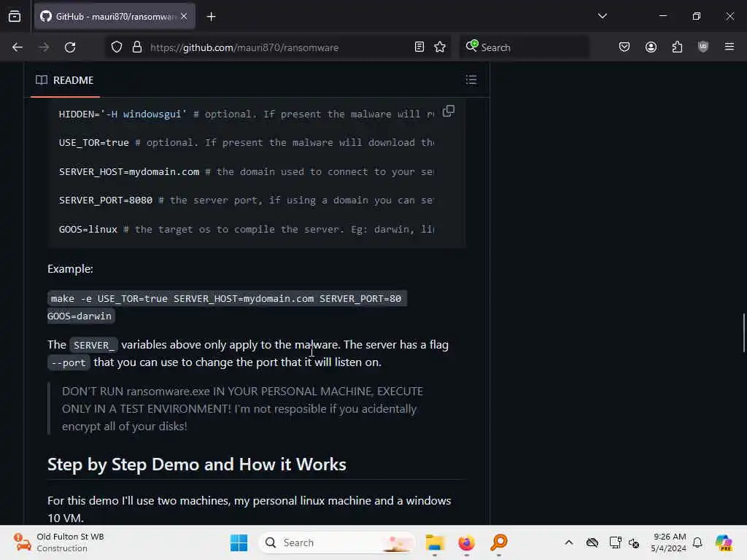The height and width of the screenshot is (560, 747).
Task: Click the GOOS=darwin code snippet
Action: coord(80,316)
